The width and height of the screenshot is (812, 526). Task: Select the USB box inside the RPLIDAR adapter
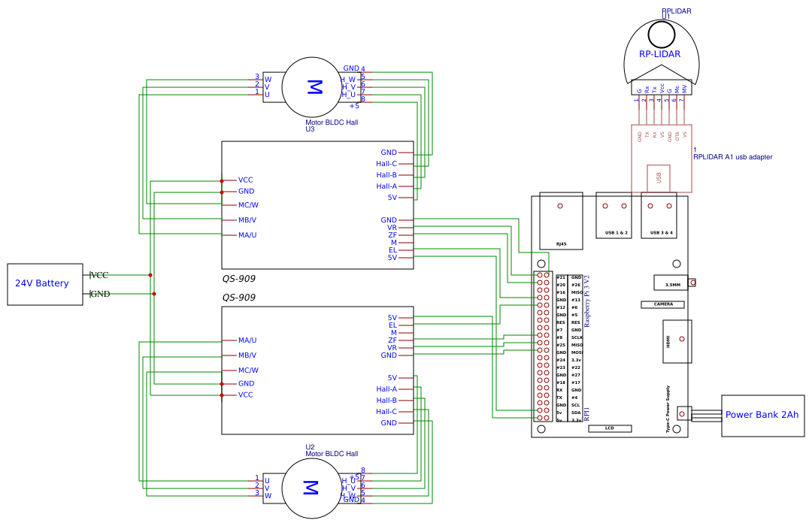click(x=659, y=177)
